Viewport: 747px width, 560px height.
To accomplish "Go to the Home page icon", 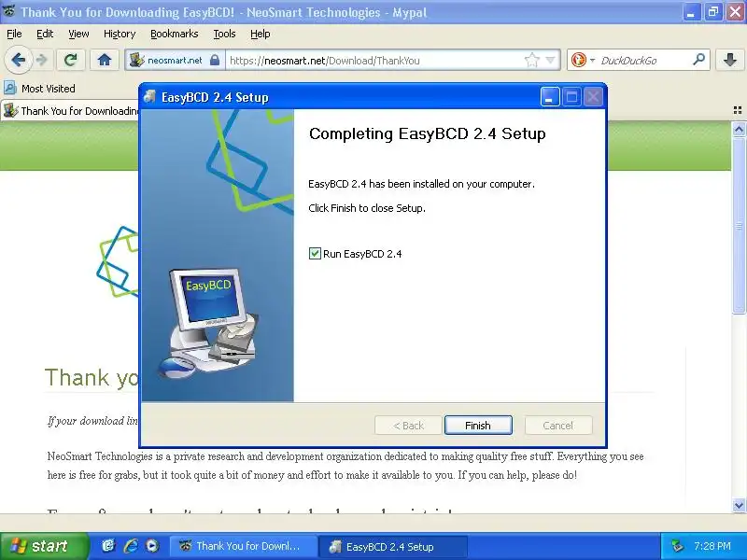I will (x=105, y=60).
